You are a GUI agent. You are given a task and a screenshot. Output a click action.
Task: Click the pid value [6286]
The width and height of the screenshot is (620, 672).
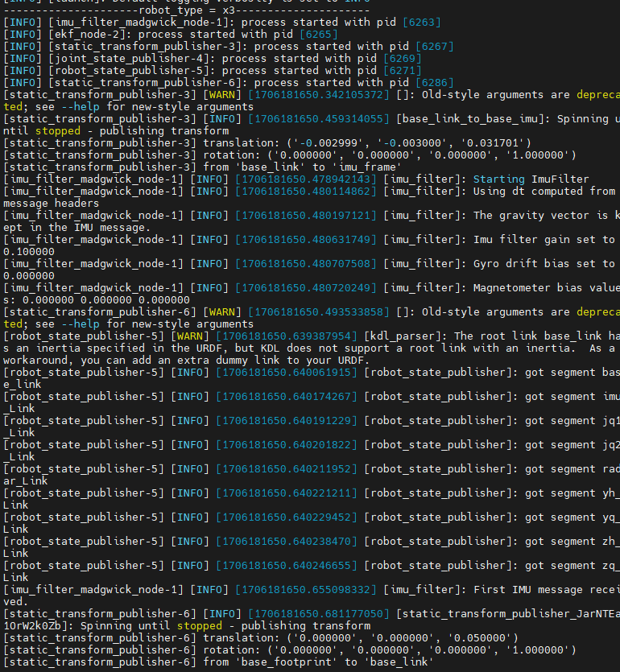click(x=434, y=83)
